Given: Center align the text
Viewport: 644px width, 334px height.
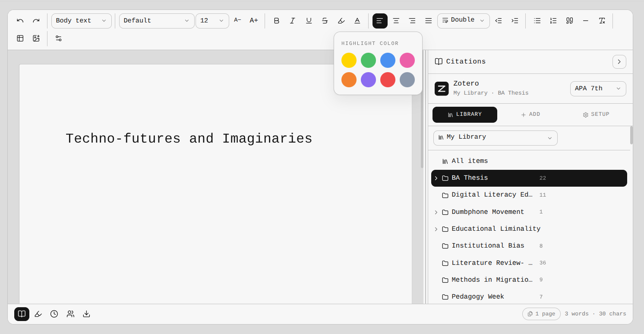Looking at the screenshot, I should 396,21.
